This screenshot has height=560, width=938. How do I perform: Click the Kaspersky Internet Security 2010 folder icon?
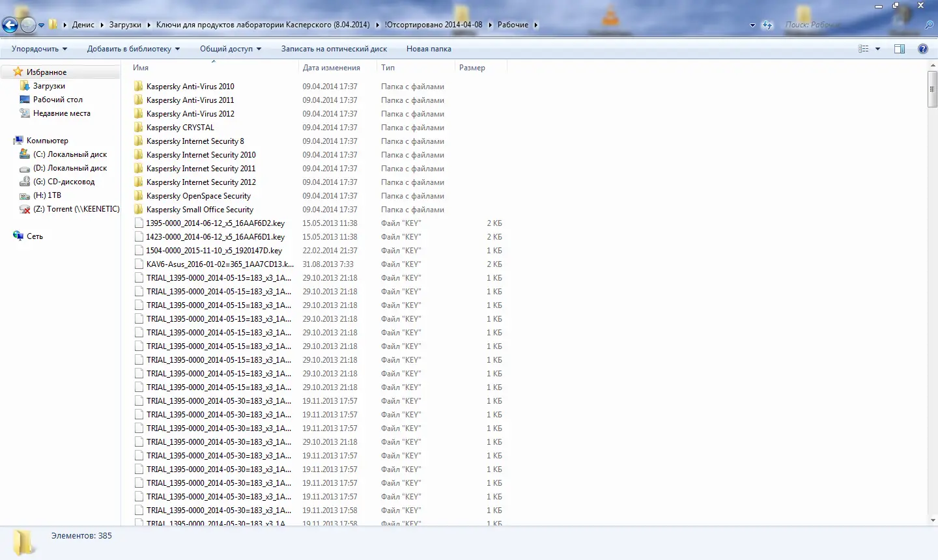tap(139, 154)
